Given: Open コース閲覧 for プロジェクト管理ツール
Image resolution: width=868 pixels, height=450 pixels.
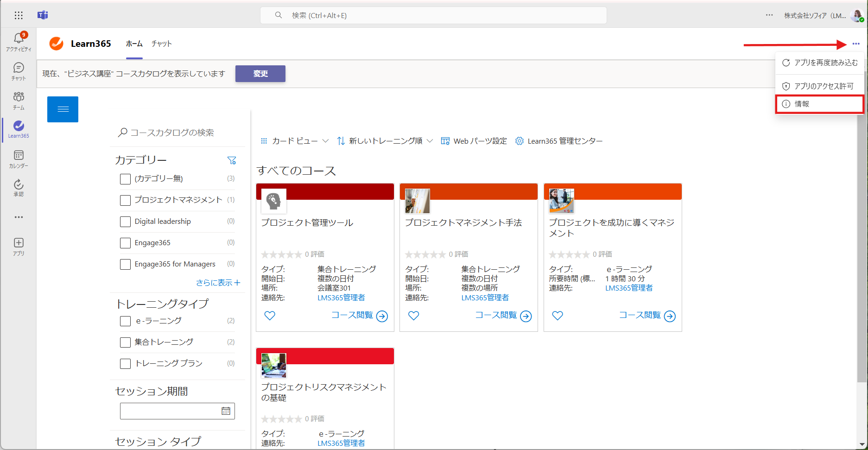Looking at the screenshot, I should coord(360,316).
